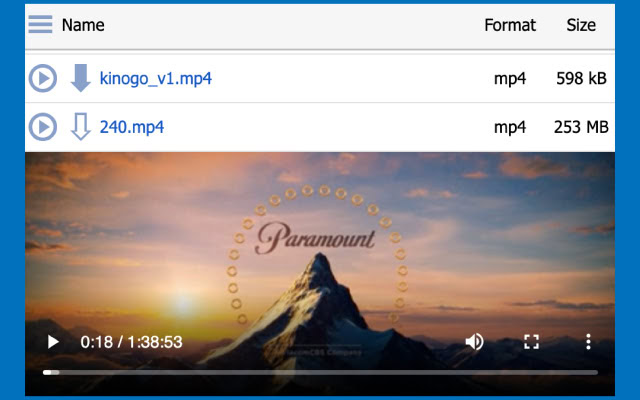Image resolution: width=640 pixels, height=400 pixels.
Task: Sort list by Name column header
Action: [83, 25]
